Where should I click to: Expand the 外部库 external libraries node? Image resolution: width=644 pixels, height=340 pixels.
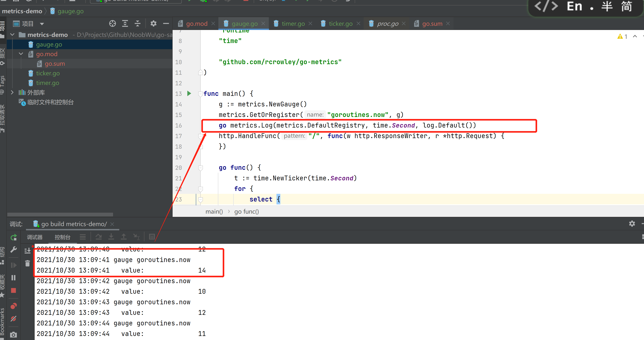click(12, 92)
